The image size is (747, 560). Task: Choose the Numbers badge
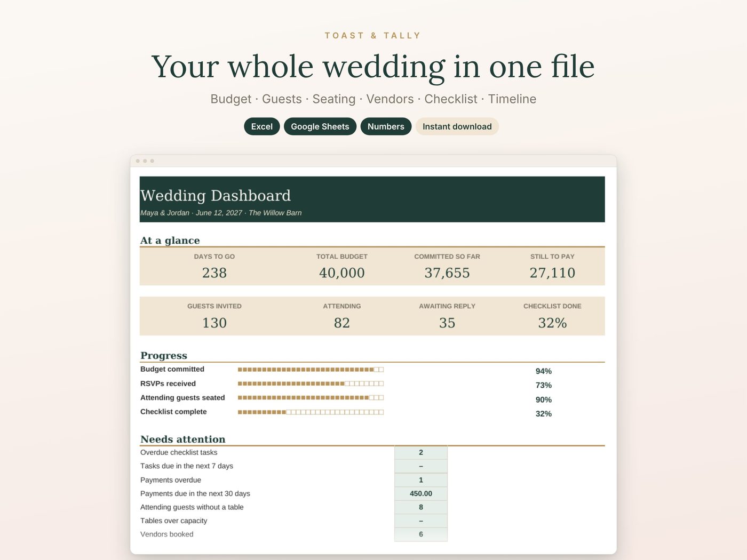(386, 126)
